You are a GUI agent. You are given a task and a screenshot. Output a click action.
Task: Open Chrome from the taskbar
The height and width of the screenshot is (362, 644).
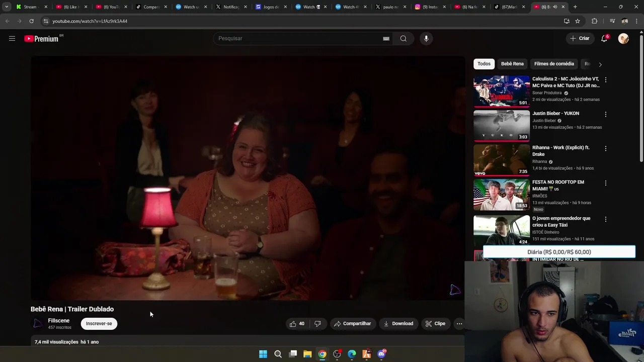pos(322,354)
